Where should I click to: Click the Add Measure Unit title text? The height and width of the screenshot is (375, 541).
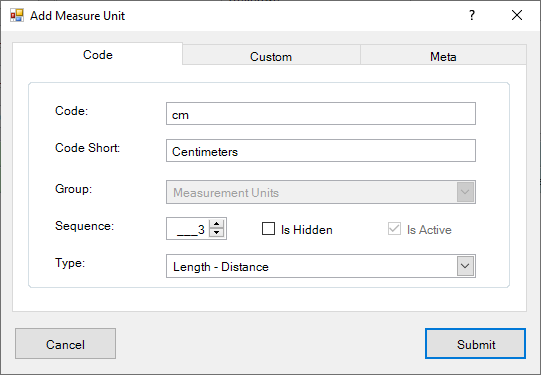pos(78,16)
